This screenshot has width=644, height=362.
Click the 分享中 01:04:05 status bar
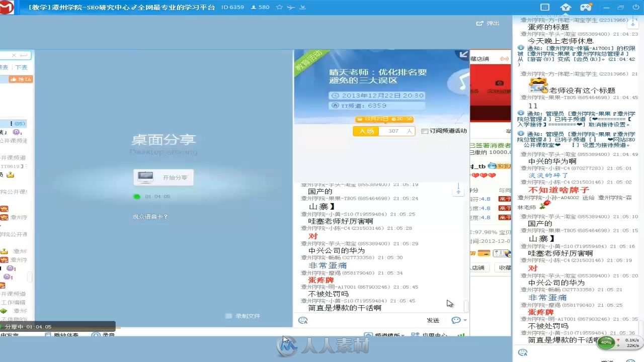pyautogui.click(x=58, y=326)
